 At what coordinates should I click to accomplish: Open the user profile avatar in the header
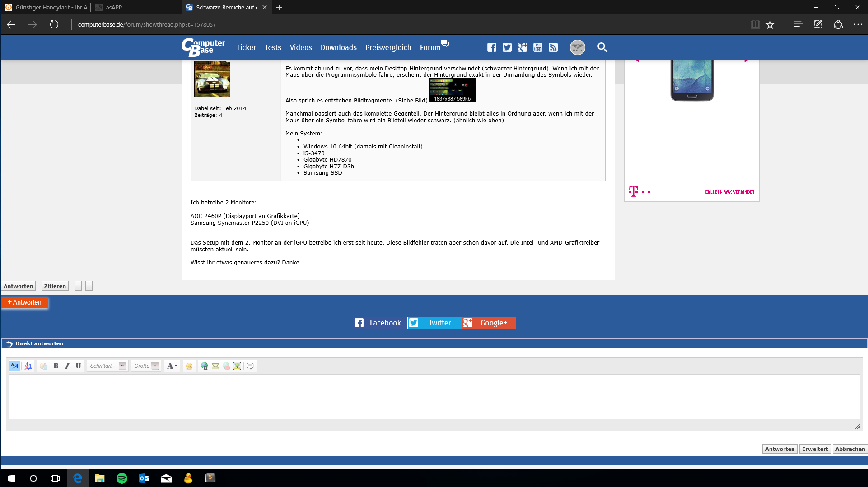tap(578, 47)
